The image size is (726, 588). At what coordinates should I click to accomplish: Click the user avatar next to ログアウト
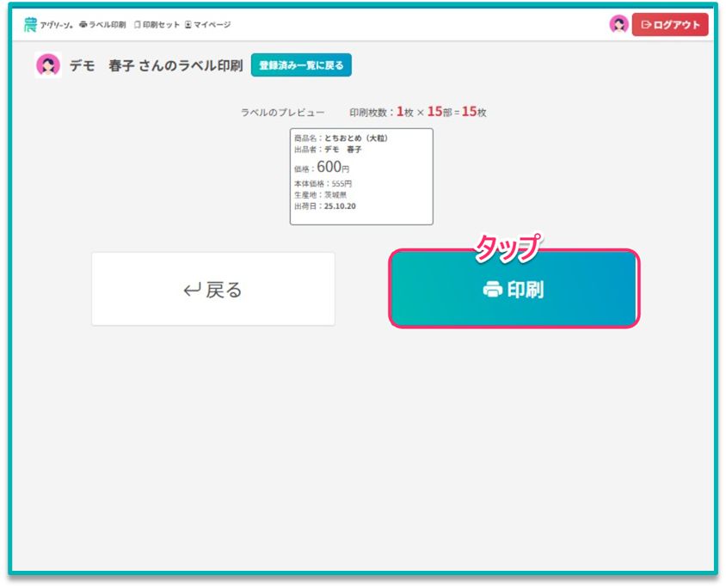click(618, 25)
